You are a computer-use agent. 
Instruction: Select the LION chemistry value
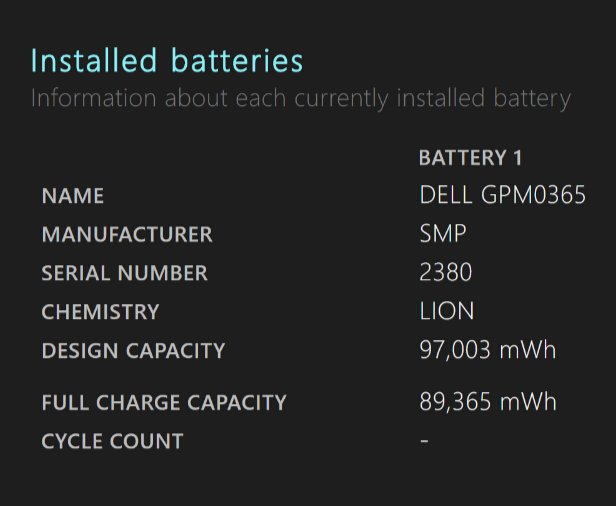click(447, 312)
